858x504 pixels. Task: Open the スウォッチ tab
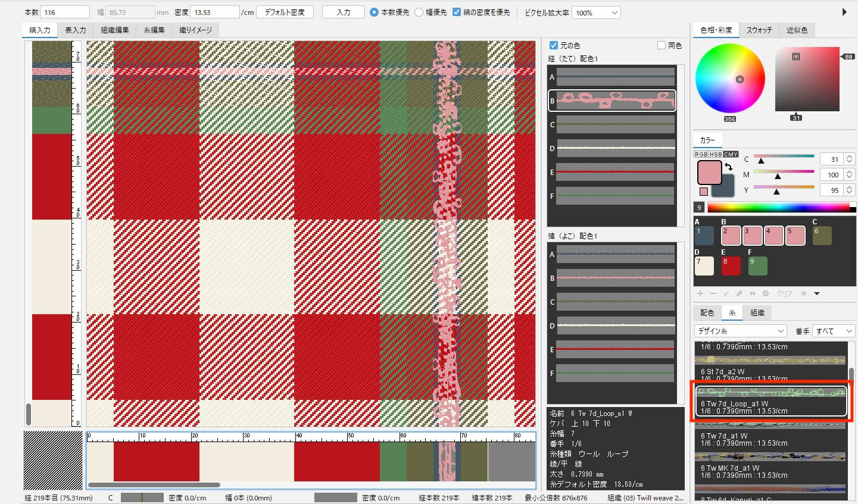[759, 30]
